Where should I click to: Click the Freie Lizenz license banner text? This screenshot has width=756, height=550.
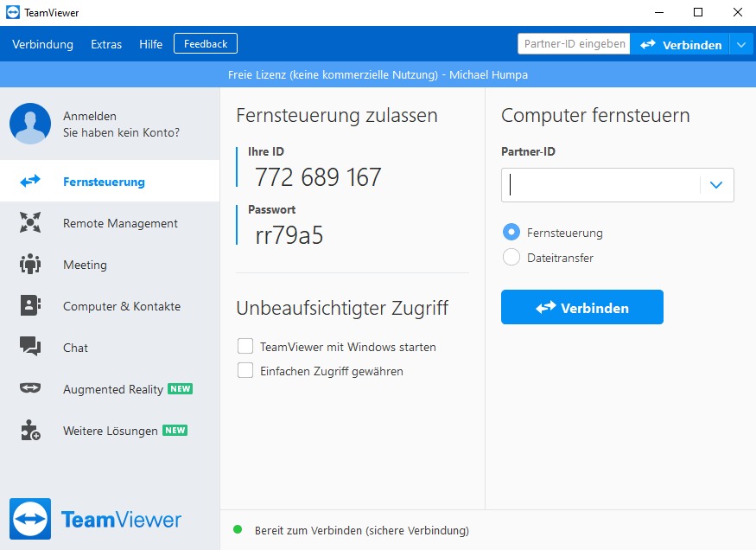(x=378, y=74)
